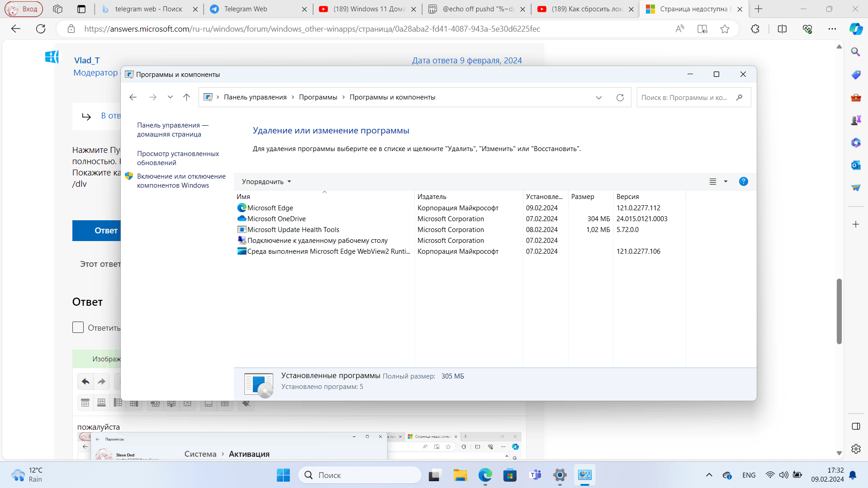The height and width of the screenshot is (488, 868).
Task: Open tab actions menu icon in Edge
Action: tap(81, 9)
